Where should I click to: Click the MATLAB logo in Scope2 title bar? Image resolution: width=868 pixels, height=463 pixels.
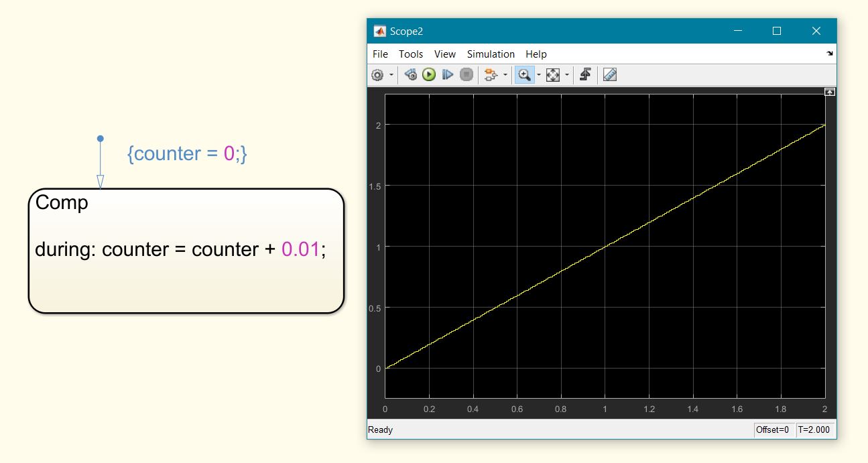(379, 31)
